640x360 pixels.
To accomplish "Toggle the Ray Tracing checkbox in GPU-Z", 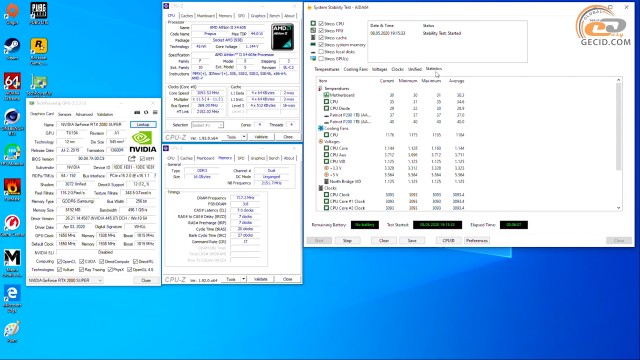I will tap(81, 269).
